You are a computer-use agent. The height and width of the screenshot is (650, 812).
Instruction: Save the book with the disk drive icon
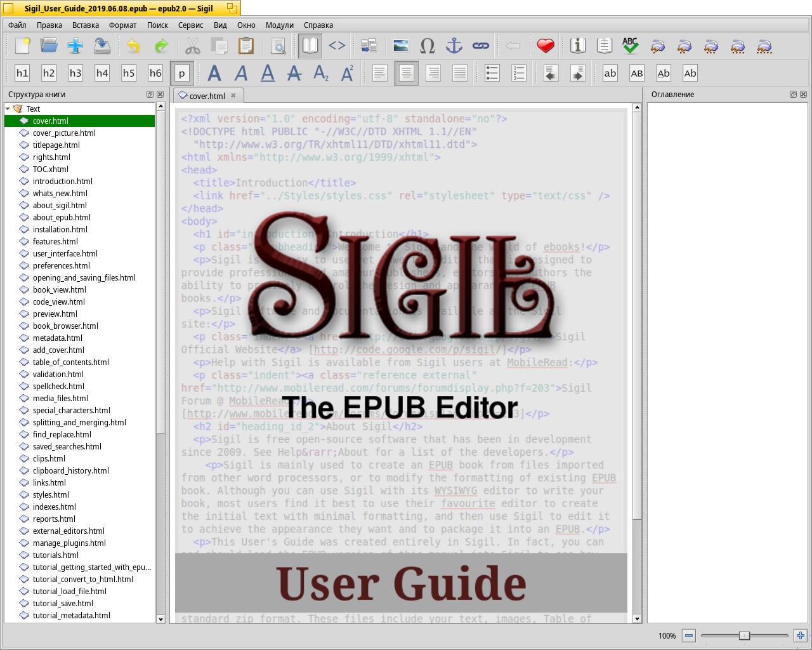pyautogui.click(x=102, y=46)
